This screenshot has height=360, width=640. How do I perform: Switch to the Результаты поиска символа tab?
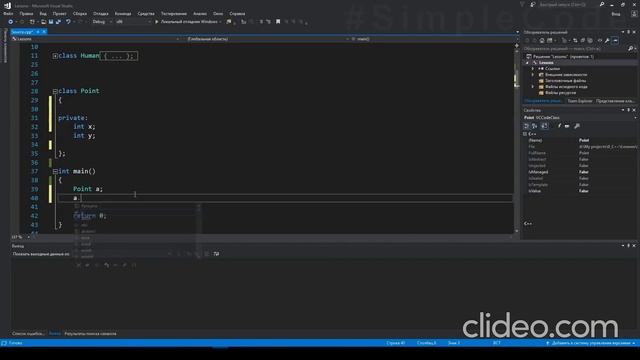(90, 334)
